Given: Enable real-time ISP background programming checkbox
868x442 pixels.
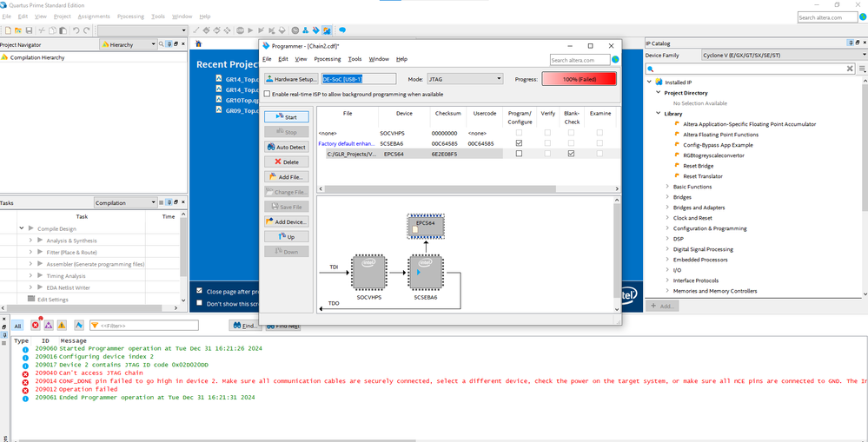Looking at the screenshot, I should [268, 94].
